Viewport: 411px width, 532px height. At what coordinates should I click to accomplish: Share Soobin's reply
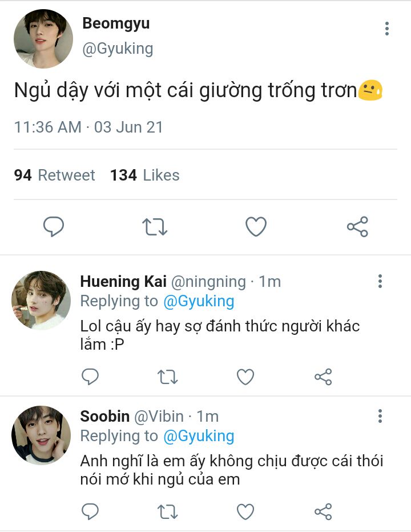pos(323,511)
